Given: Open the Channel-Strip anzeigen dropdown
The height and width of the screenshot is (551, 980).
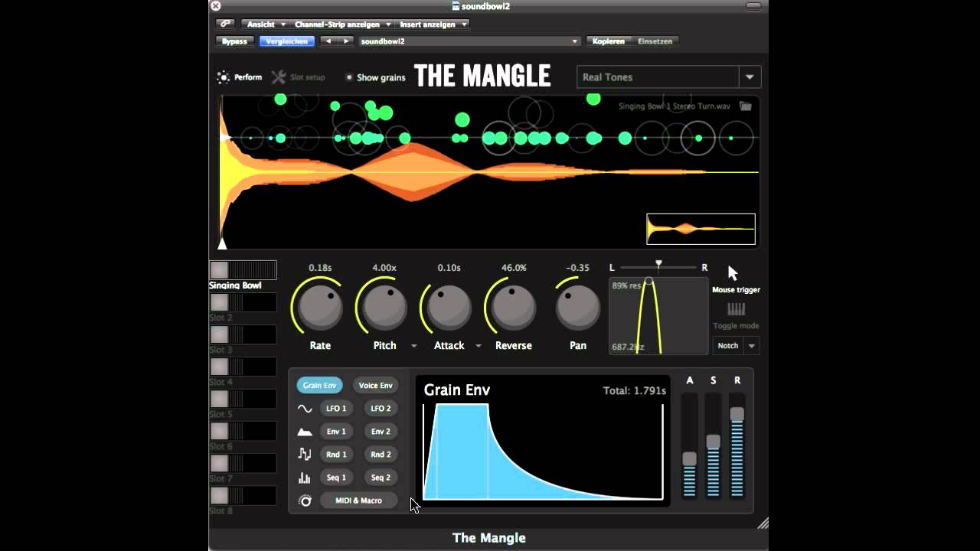Looking at the screenshot, I should click(x=342, y=24).
